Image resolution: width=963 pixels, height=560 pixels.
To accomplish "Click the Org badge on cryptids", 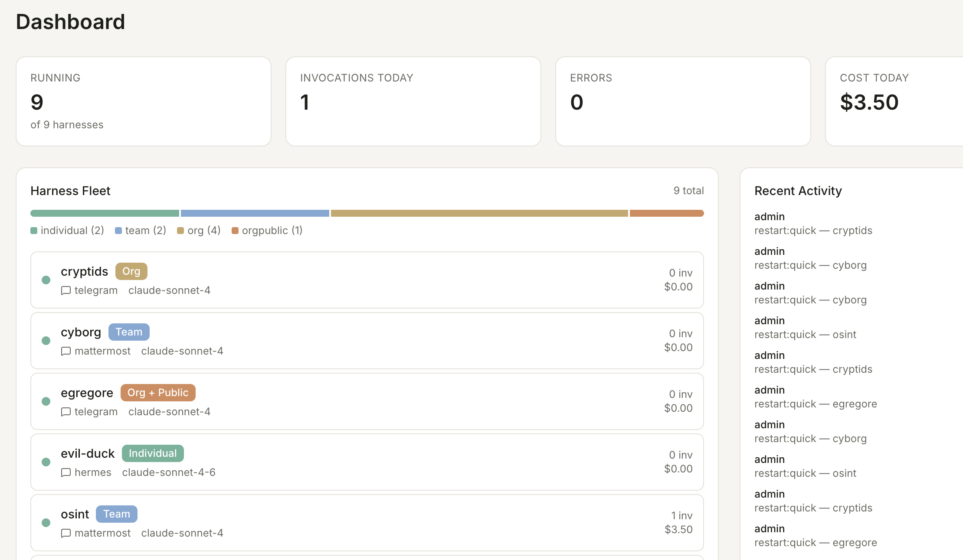I will (x=131, y=271).
